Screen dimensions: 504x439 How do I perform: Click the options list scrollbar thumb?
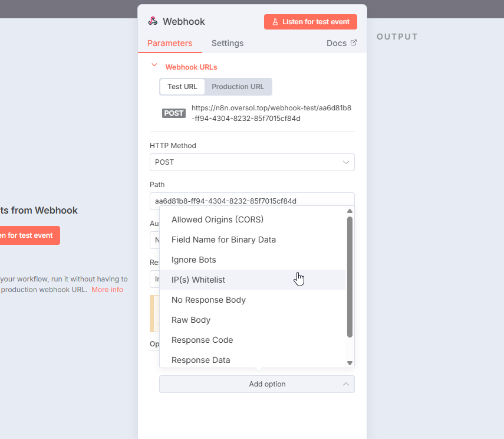[x=350, y=276]
